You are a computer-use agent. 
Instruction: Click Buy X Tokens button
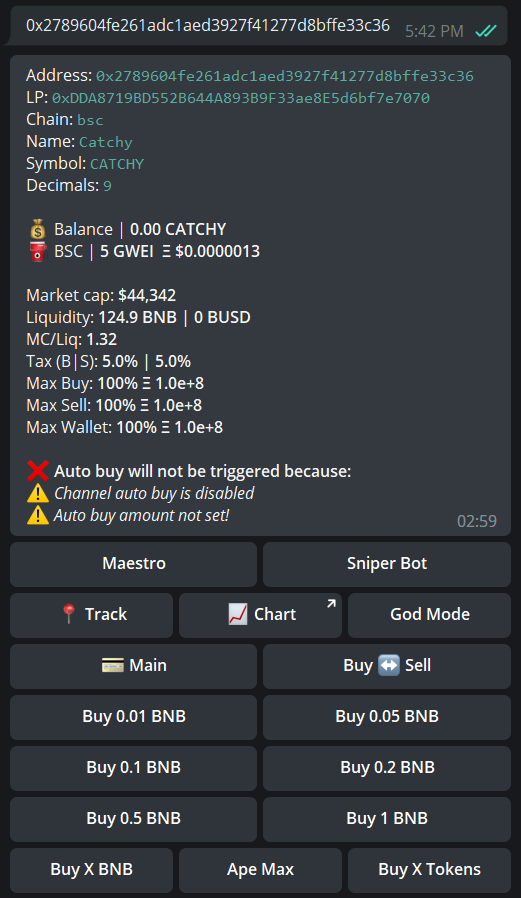pyautogui.click(x=429, y=870)
